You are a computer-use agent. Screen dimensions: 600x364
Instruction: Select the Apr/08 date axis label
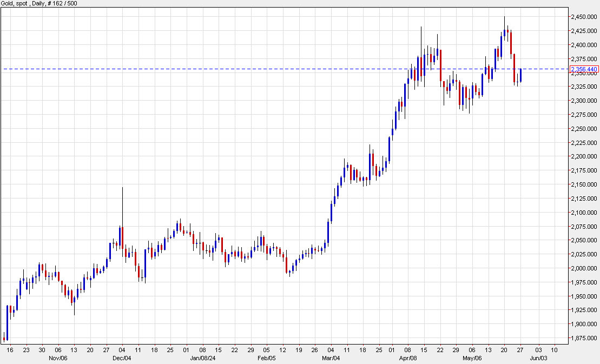click(x=409, y=358)
